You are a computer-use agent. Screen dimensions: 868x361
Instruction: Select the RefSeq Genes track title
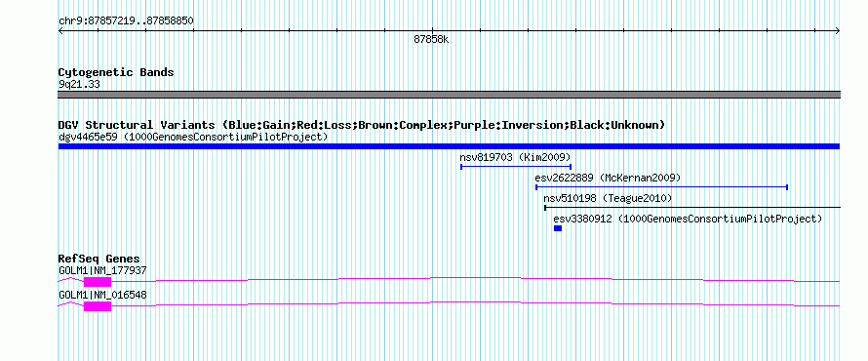coord(99,260)
